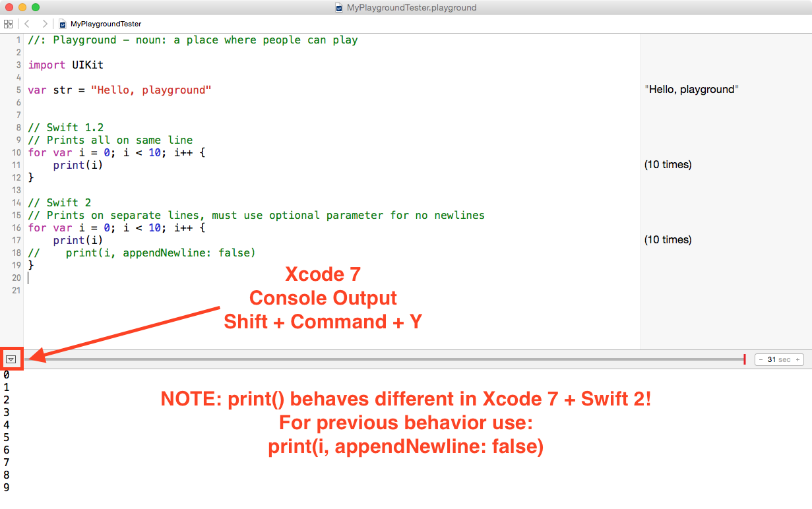Click console output line "9"
Viewport: 812px width, 509px height.
(7, 487)
